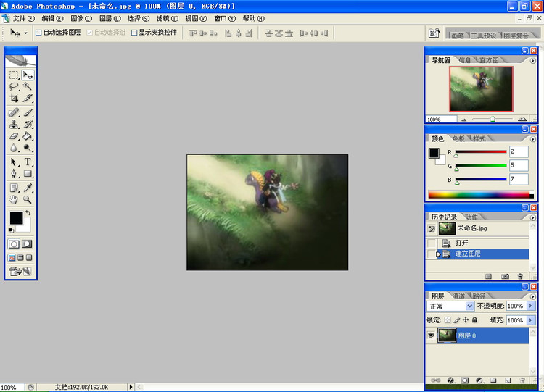Select the Healing Brush tool
Image resolution: width=544 pixels, height=392 pixels.
(14, 112)
